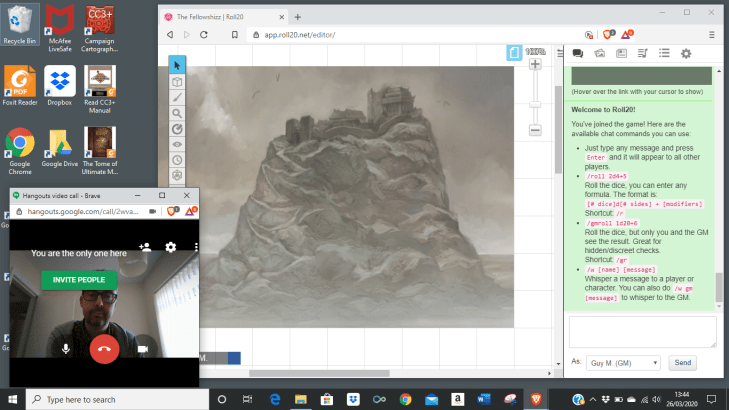Click the browser back button

coord(170,35)
